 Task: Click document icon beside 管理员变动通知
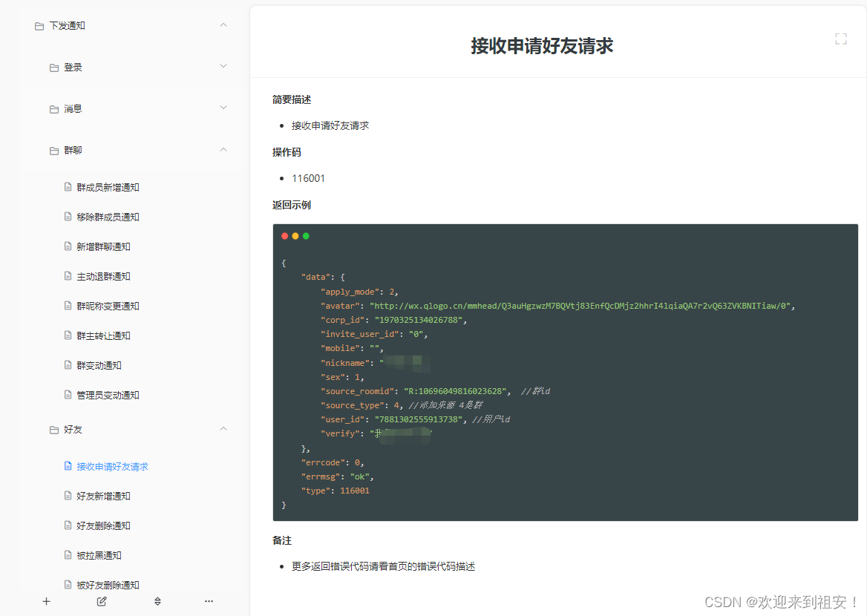(x=68, y=395)
